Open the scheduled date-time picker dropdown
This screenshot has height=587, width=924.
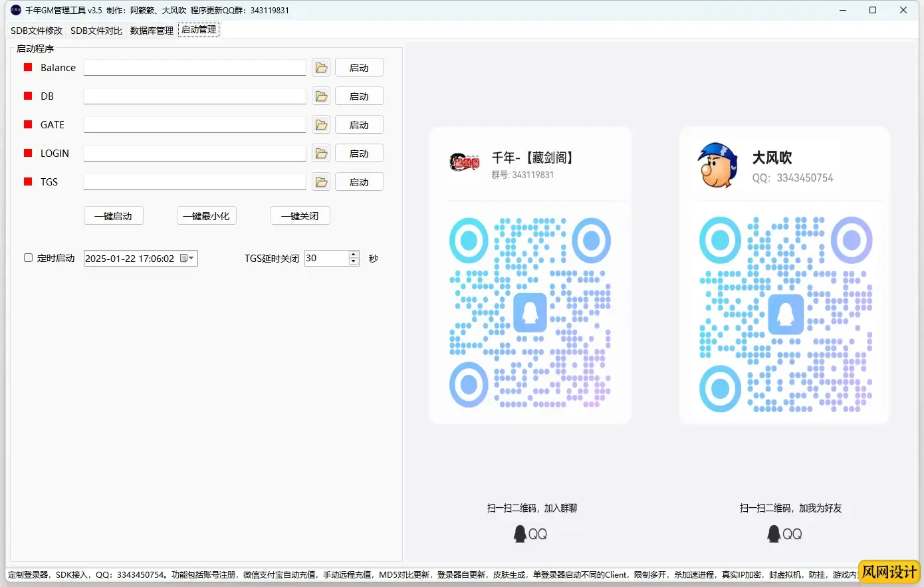pos(191,259)
